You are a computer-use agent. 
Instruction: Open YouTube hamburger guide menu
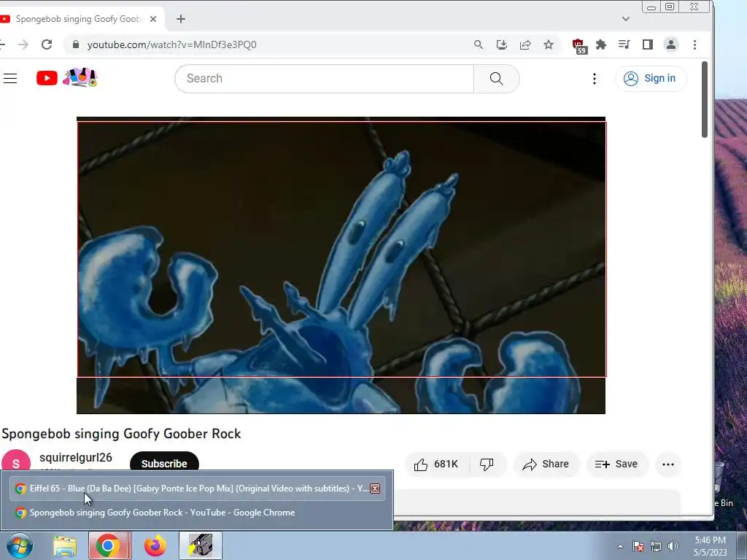pyautogui.click(x=10, y=79)
